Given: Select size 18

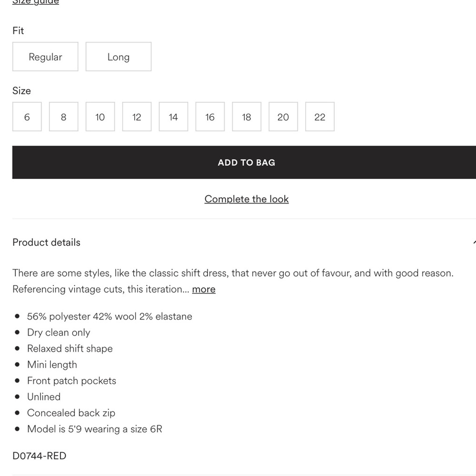Looking at the screenshot, I should coord(247,117).
